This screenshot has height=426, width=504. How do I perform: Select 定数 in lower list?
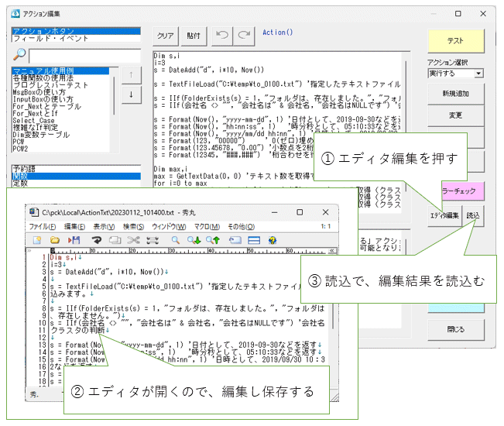[77, 184]
